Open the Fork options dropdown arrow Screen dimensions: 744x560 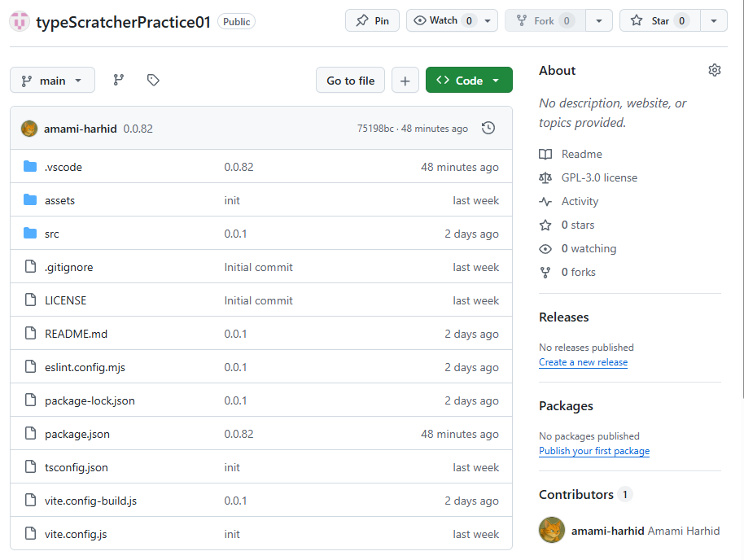coord(599,20)
